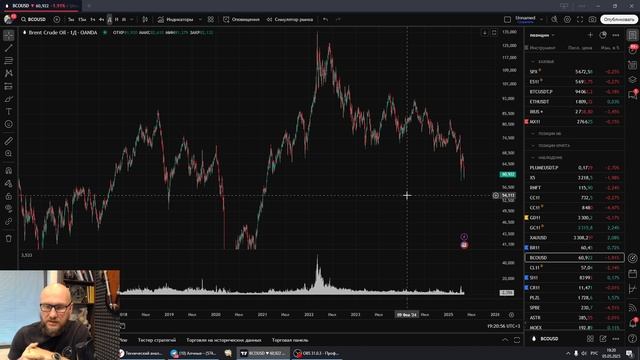Open the Тестер стратегий tab
Screen dimensions: 640x360
(157, 340)
